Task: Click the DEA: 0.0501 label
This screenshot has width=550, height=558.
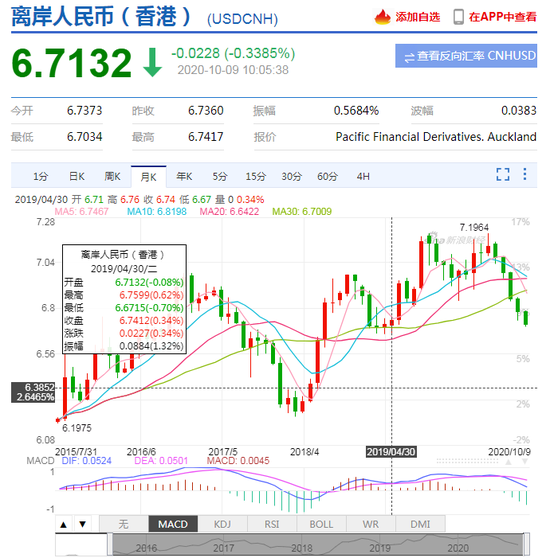Action: tap(161, 461)
